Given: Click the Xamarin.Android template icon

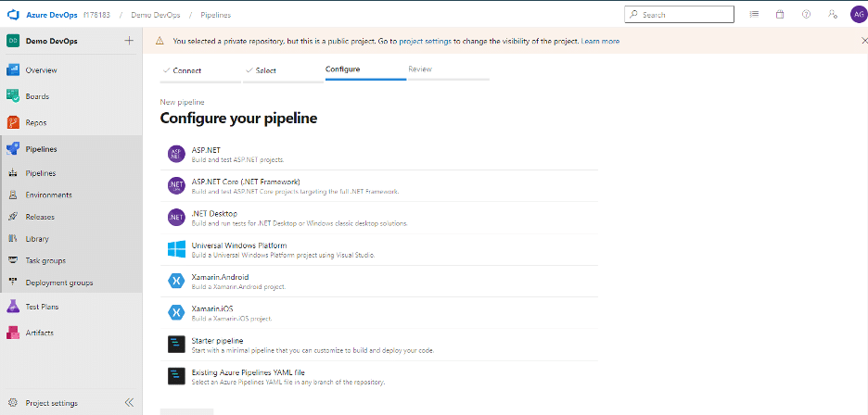Looking at the screenshot, I should [x=176, y=281].
